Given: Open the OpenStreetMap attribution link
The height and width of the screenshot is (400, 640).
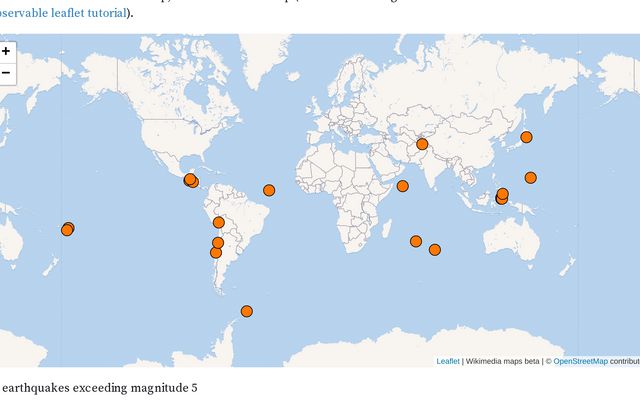Looking at the screenshot, I should pos(580,361).
